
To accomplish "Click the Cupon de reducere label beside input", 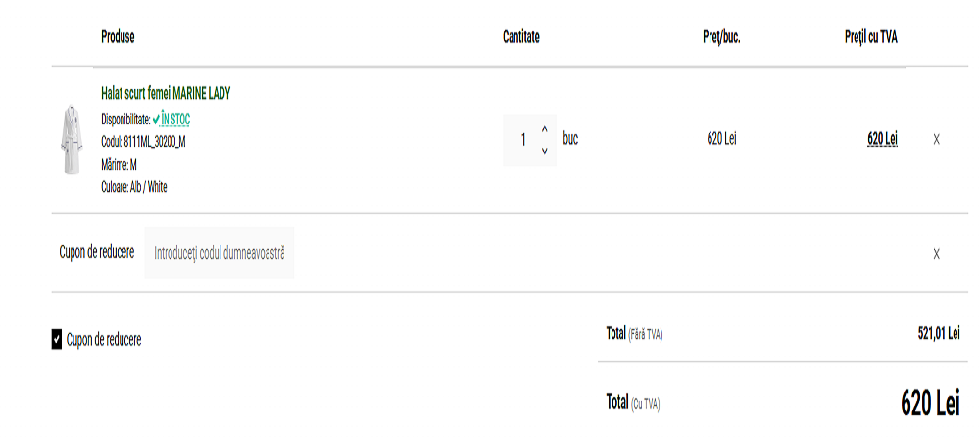I will pyautogui.click(x=97, y=253).
